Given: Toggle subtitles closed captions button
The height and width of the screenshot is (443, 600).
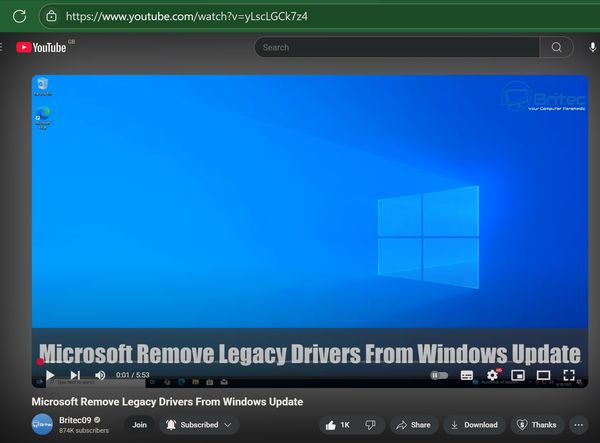Looking at the screenshot, I should tap(467, 375).
